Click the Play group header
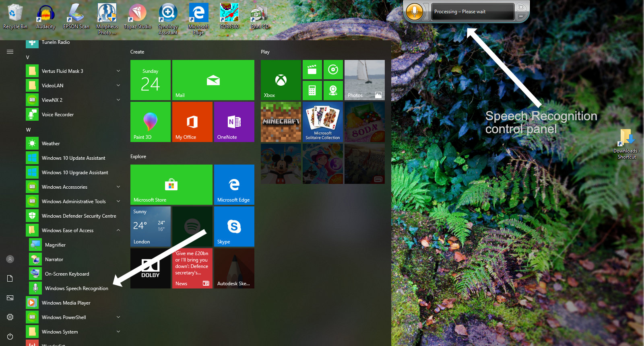644x346 pixels. 265,52
